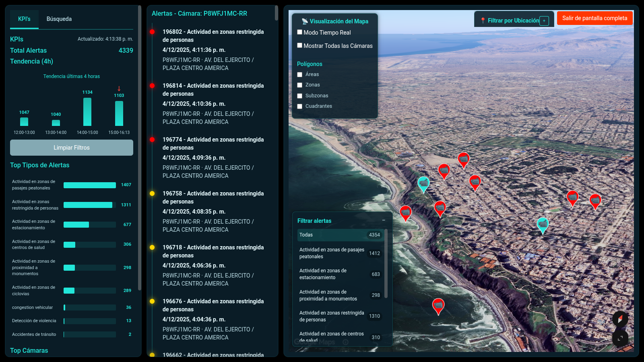
Task: Select the Todas filter showing 4354 alerts
Action: [x=340, y=235]
